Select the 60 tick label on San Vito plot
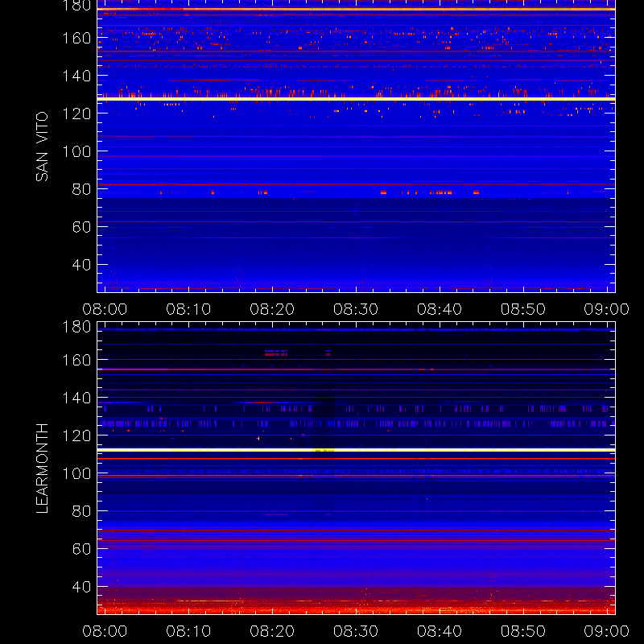Screen dimensions: 644x644 pyautogui.click(x=82, y=227)
